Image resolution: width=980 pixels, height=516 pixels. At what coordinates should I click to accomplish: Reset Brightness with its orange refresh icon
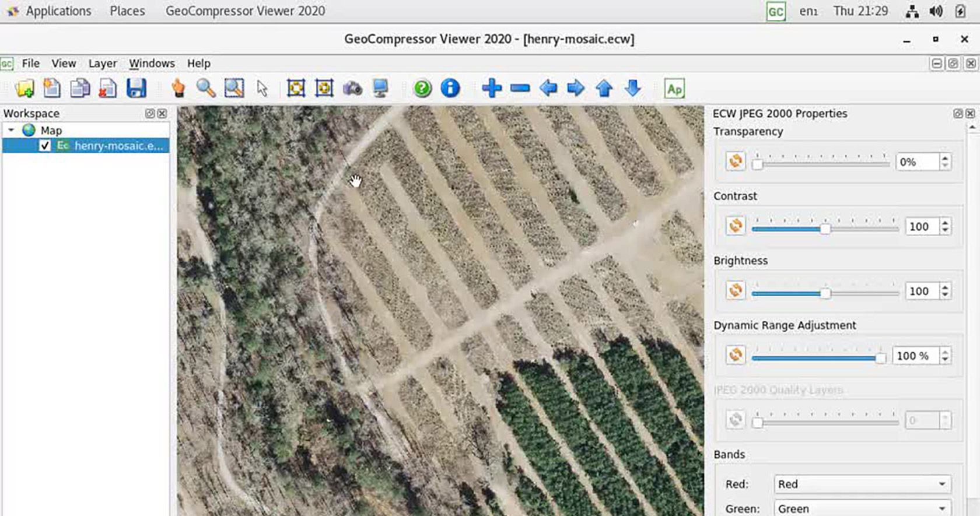pos(736,290)
